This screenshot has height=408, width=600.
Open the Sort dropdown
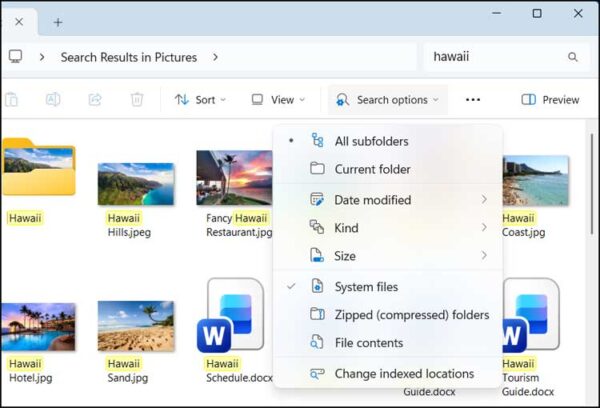tap(200, 100)
